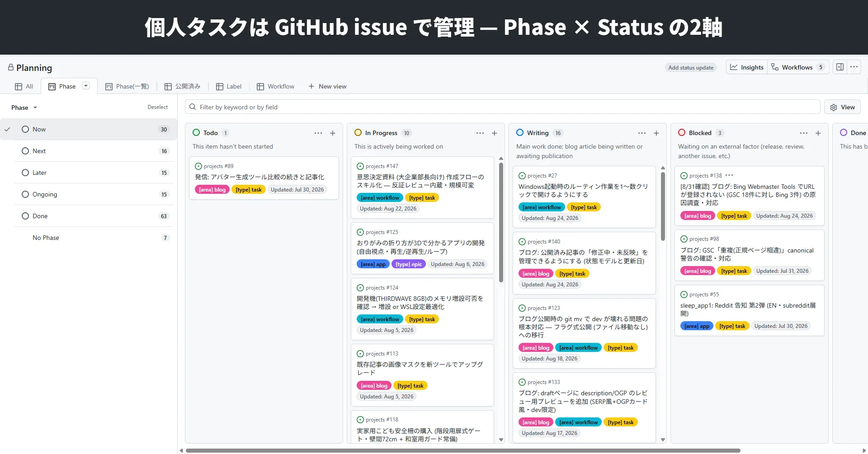Image resolution: width=868 pixels, height=454 pixels.
Task: Switch to Workflow tab
Action: click(275, 86)
